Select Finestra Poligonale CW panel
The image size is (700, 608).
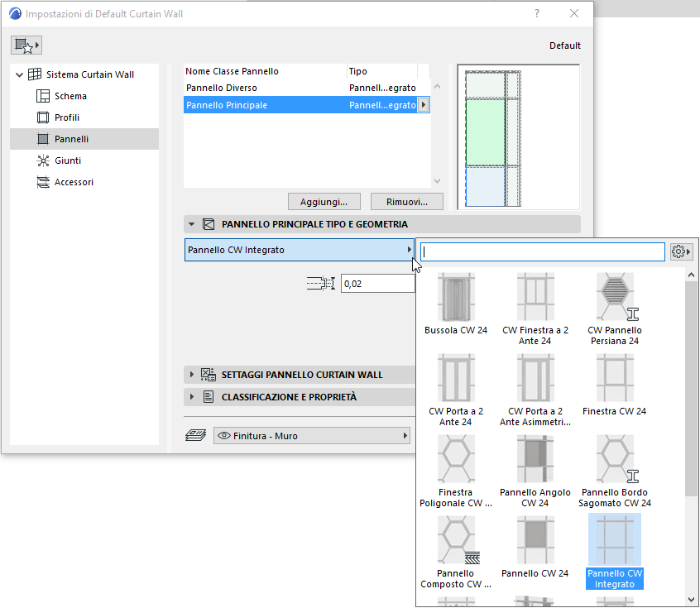click(x=456, y=471)
